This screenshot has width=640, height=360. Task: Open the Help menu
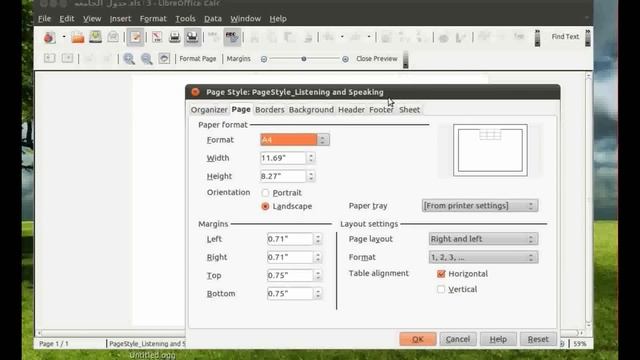(278, 19)
